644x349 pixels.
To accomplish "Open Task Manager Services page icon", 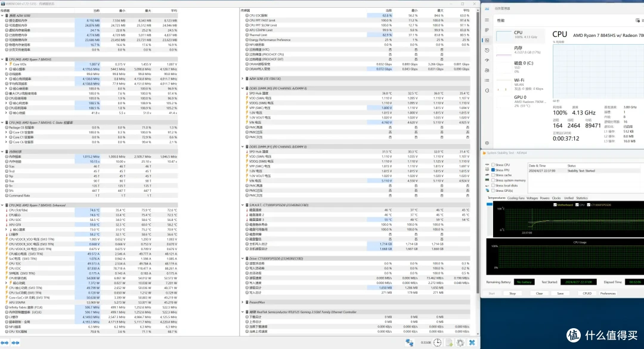I will tap(487, 90).
